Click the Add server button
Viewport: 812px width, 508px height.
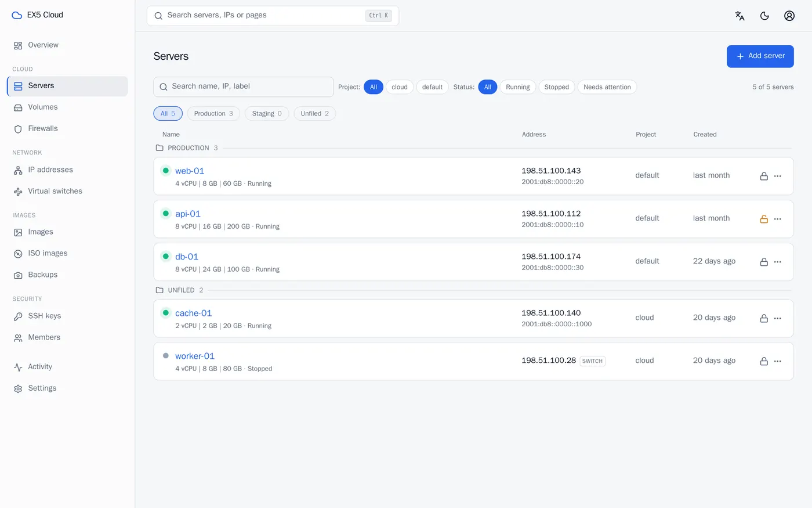click(760, 56)
